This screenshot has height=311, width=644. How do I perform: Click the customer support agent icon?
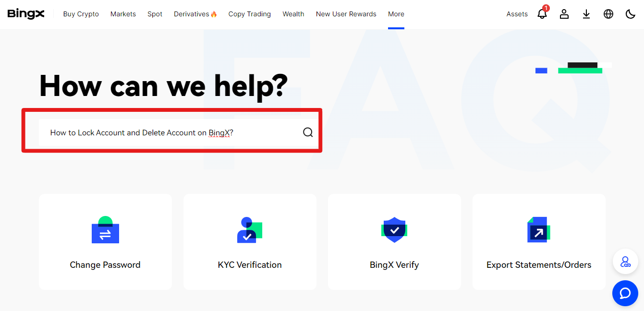click(x=625, y=262)
